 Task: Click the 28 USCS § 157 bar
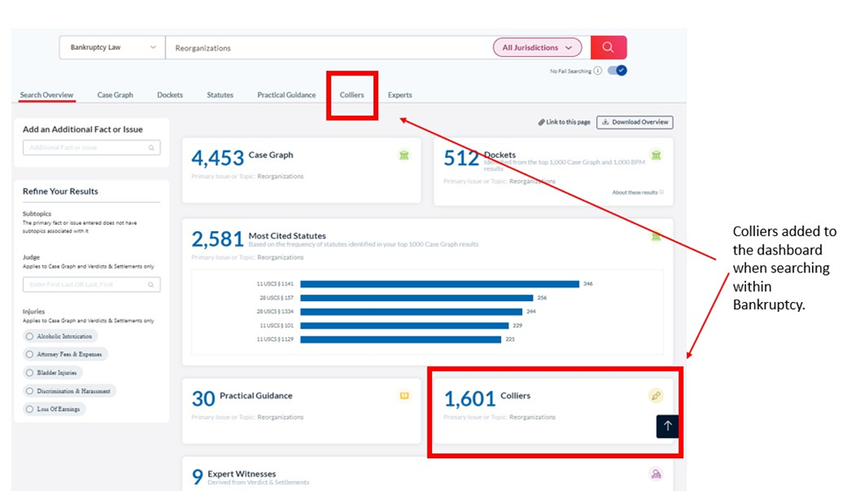coord(416,299)
